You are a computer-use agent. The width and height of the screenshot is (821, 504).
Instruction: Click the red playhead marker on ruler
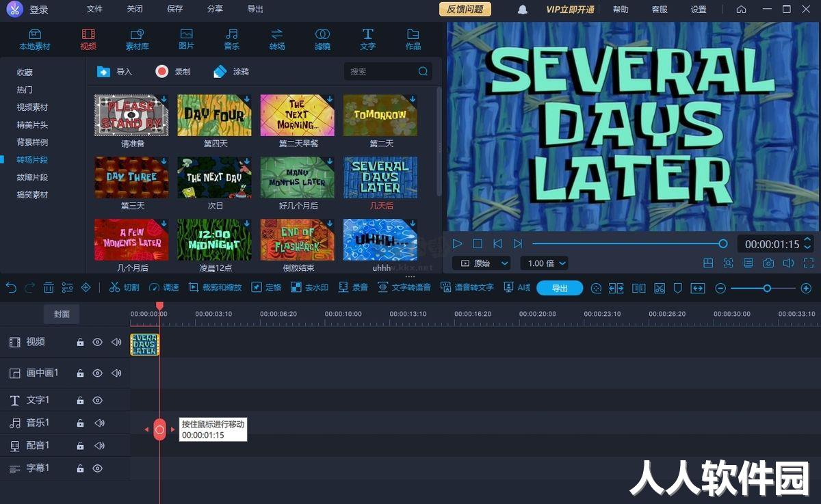tap(159, 306)
